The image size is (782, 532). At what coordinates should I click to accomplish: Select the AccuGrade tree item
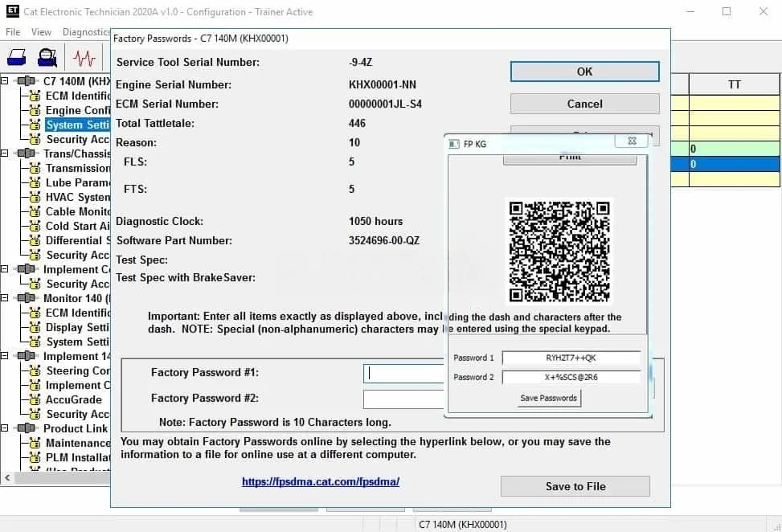[x=74, y=399]
